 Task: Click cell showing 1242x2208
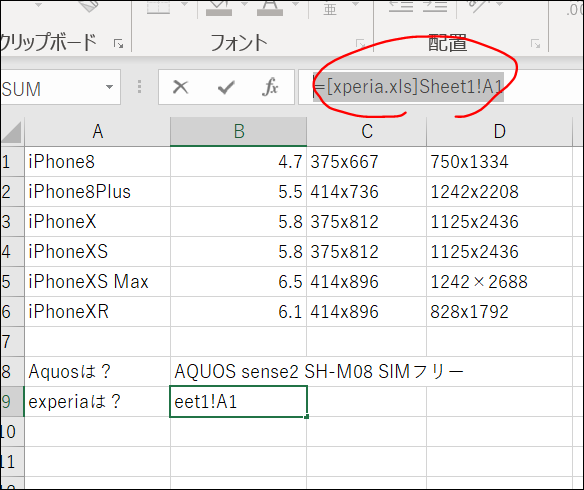[x=499, y=192]
